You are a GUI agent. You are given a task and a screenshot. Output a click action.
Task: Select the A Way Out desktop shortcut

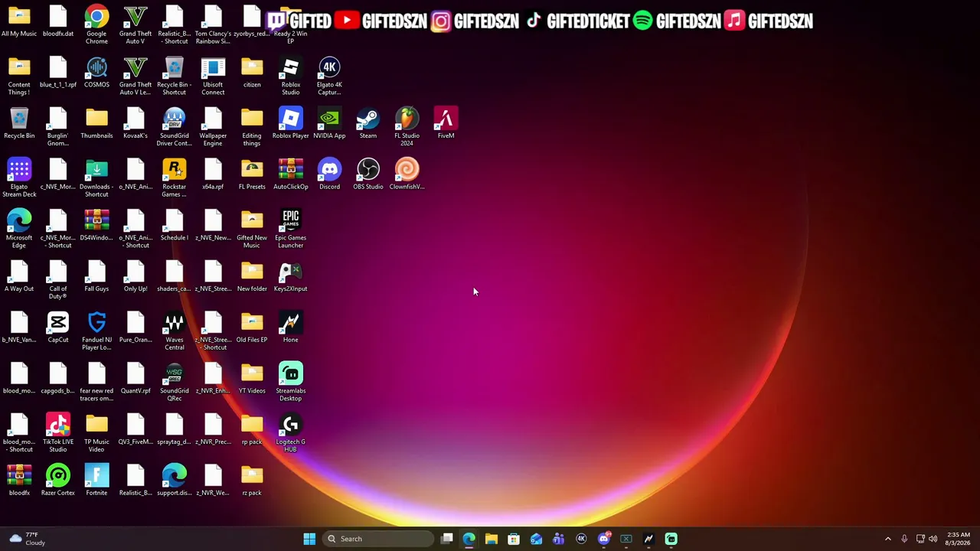19,276
